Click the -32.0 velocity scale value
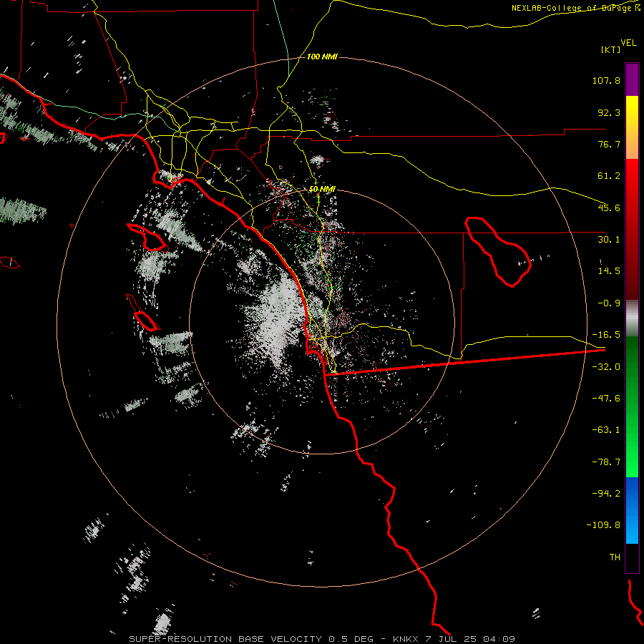This screenshot has height=644, width=644. [606, 367]
